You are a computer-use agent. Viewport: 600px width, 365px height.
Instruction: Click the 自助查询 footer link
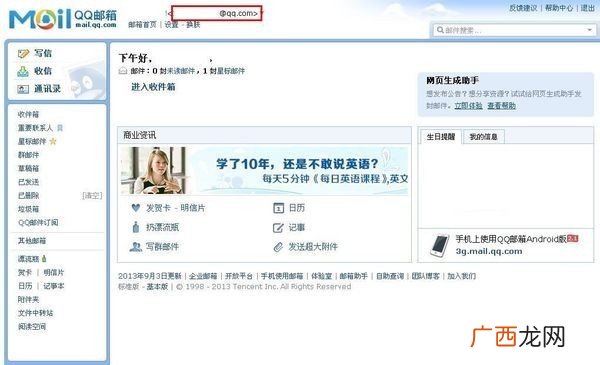click(390, 276)
